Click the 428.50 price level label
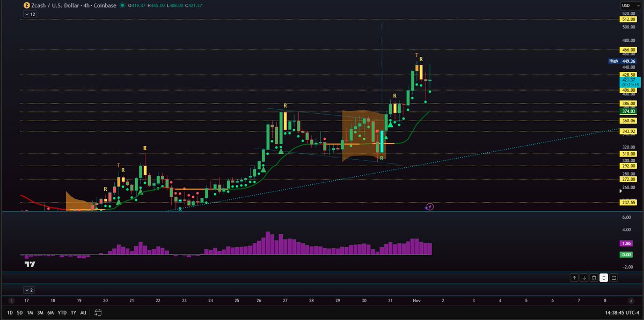The width and height of the screenshot is (644, 320). 628,75
